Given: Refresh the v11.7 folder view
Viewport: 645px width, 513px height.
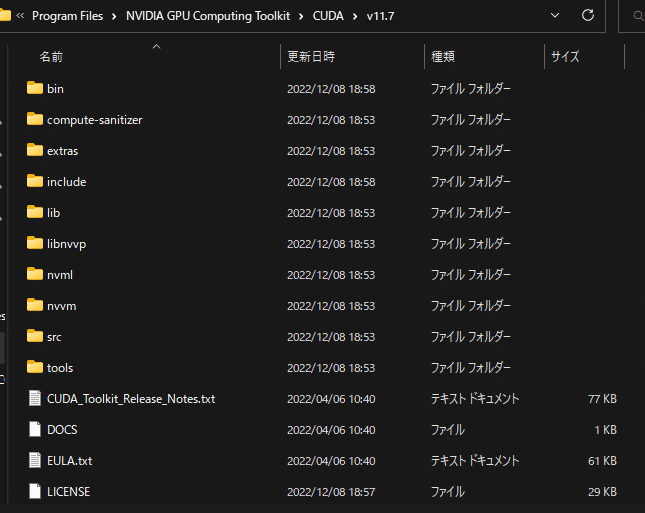Looking at the screenshot, I should pos(588,15).
